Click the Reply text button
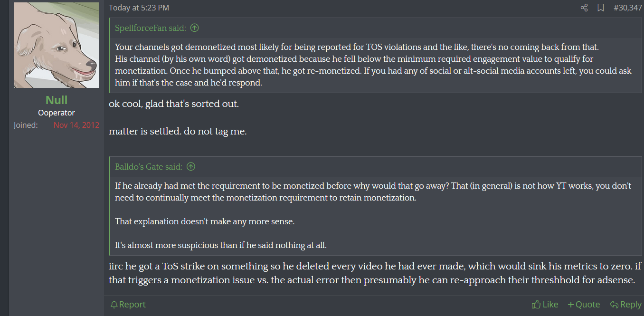 (x=631, y=305)
